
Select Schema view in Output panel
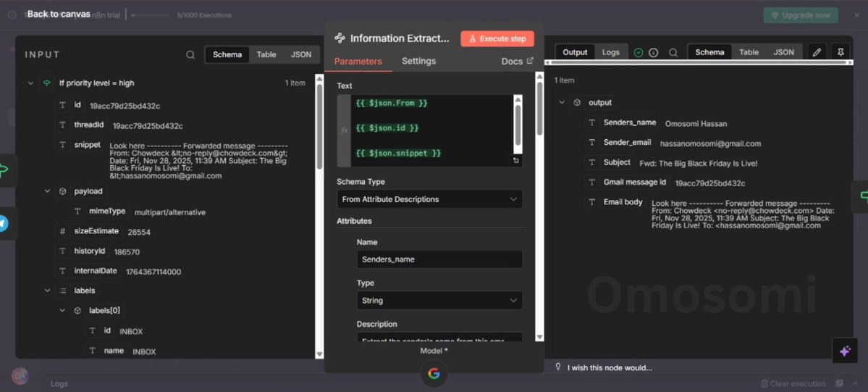click(x=709, y=52)
